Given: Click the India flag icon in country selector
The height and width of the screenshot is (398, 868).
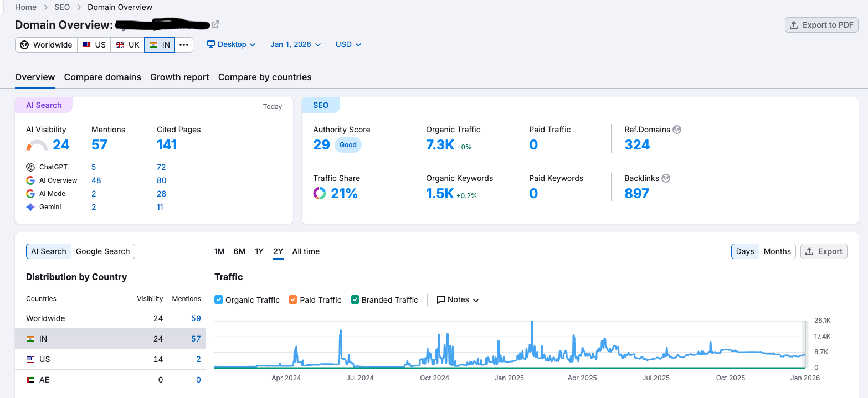Looking at the screenshot, I should 153,45.
